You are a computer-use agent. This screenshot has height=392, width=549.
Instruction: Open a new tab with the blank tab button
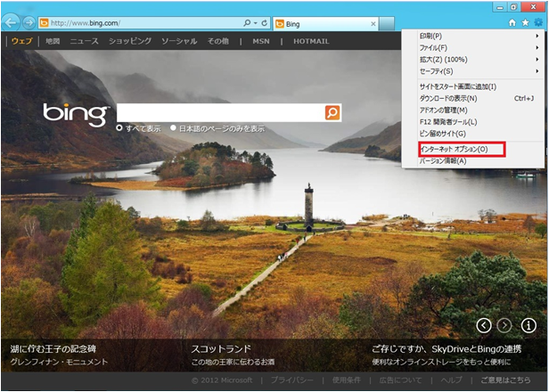[x=387, y=23]
